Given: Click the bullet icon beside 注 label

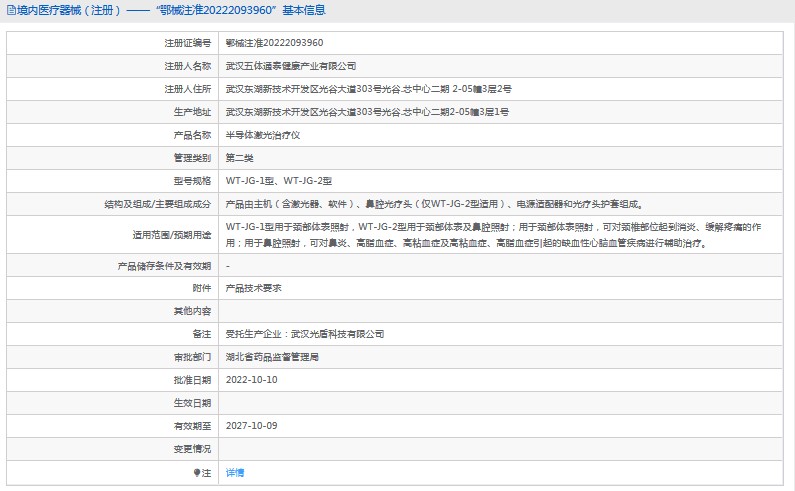Looking at the screenshot, I should [x=197, y=473].
